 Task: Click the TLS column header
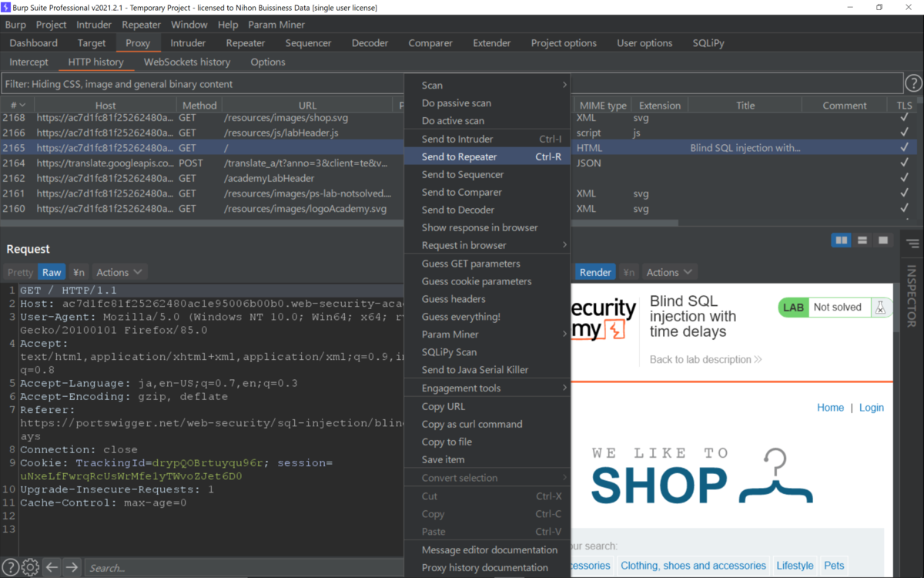(x=905, y=106)
